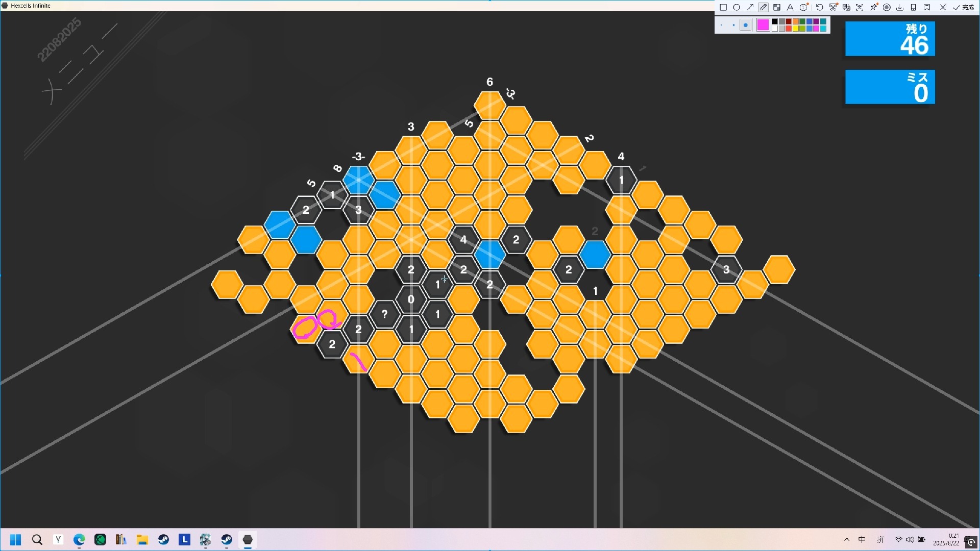Click the 拼 input mode indicator
The width and height of the screenshot is (980, 551).
pyautogui.click(x=880, y=540)
